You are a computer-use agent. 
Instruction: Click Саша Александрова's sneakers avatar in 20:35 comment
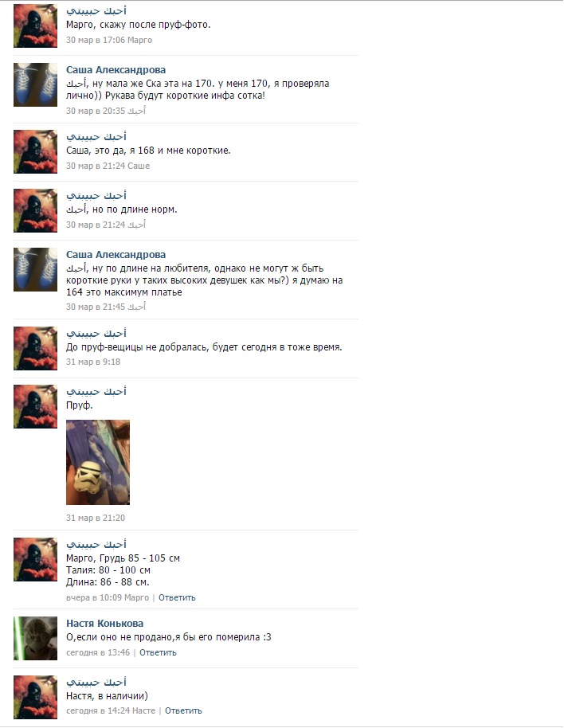(x=35, y=85)
